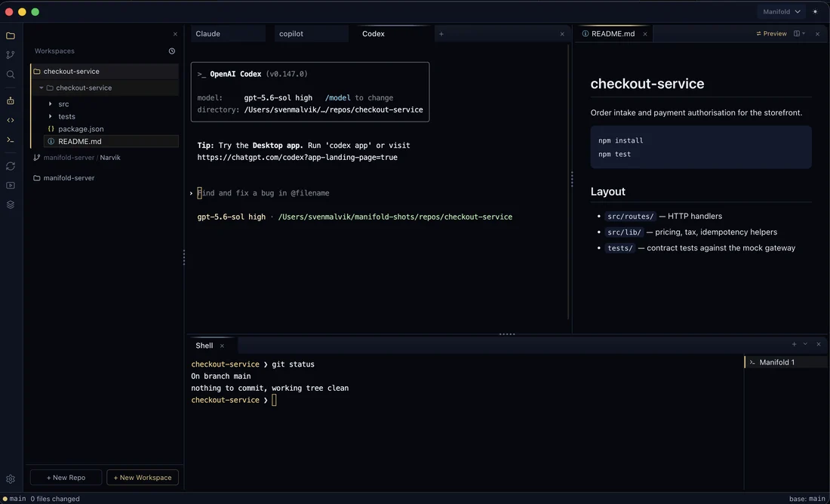Focus the terminal cursor prompt
The width and height of the screenshot is (830, 504).
click(274, 400)
